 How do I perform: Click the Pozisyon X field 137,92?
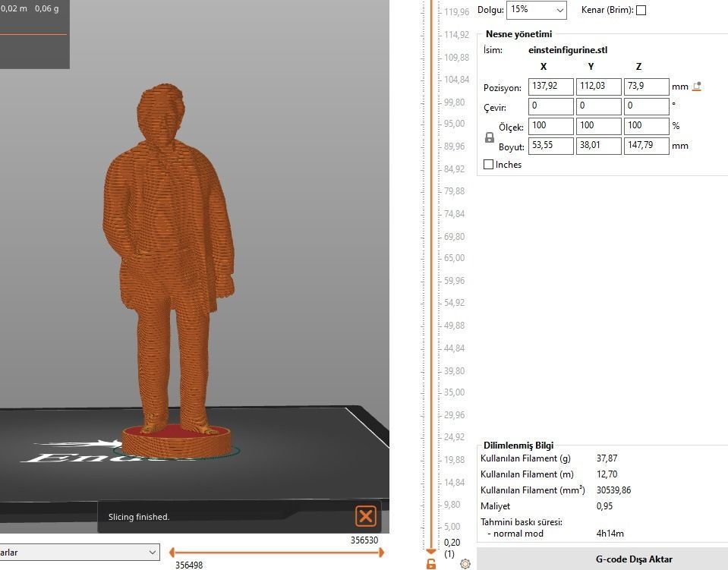click(x=550, y=87)
